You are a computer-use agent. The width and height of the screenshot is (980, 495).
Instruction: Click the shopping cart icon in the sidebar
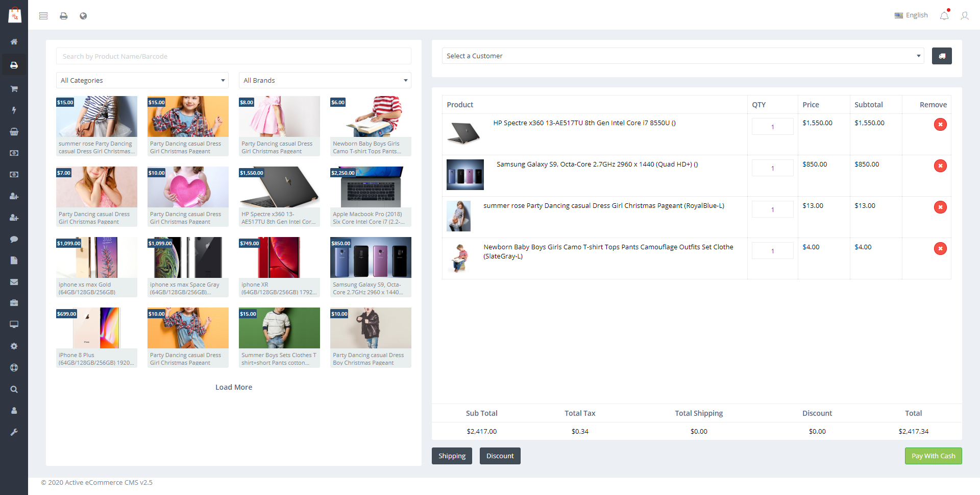(14, 89)
